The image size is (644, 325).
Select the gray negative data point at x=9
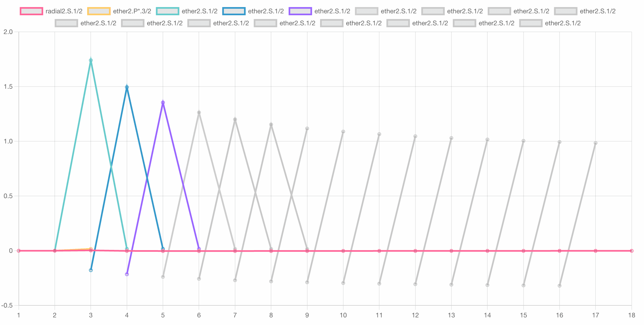click(307, 283)
